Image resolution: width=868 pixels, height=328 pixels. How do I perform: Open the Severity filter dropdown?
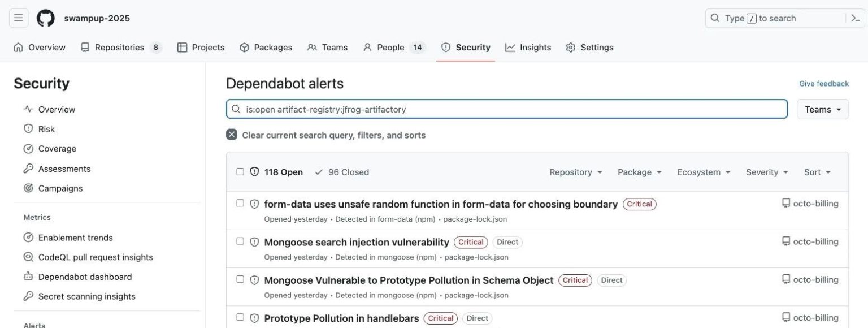click(766, 171)
